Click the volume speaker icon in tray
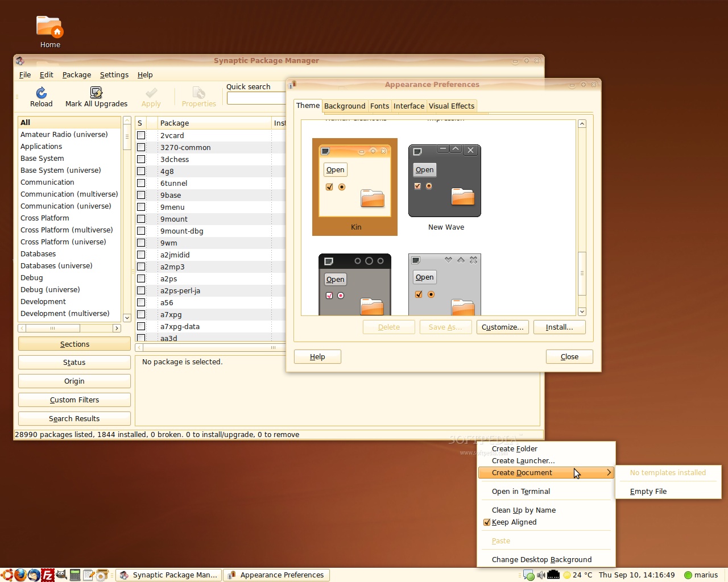Image resolution: width=728 pixels, height=582 pixels. [541, 575]
